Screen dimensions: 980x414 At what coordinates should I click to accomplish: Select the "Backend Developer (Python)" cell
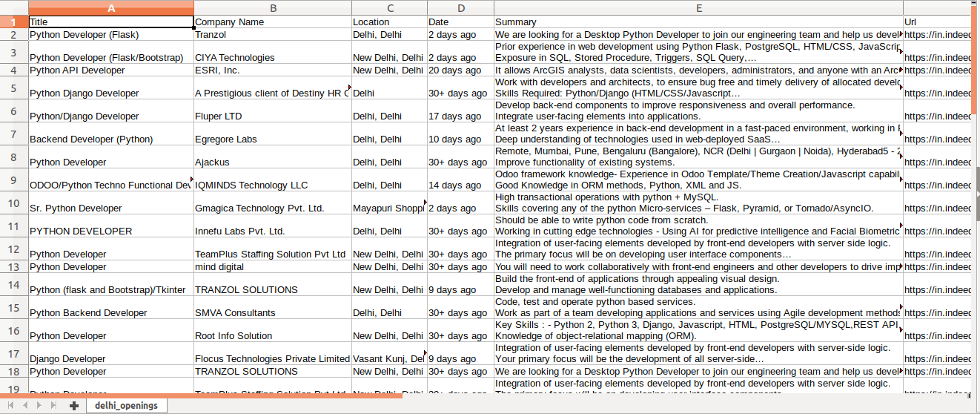coord(111,134)
